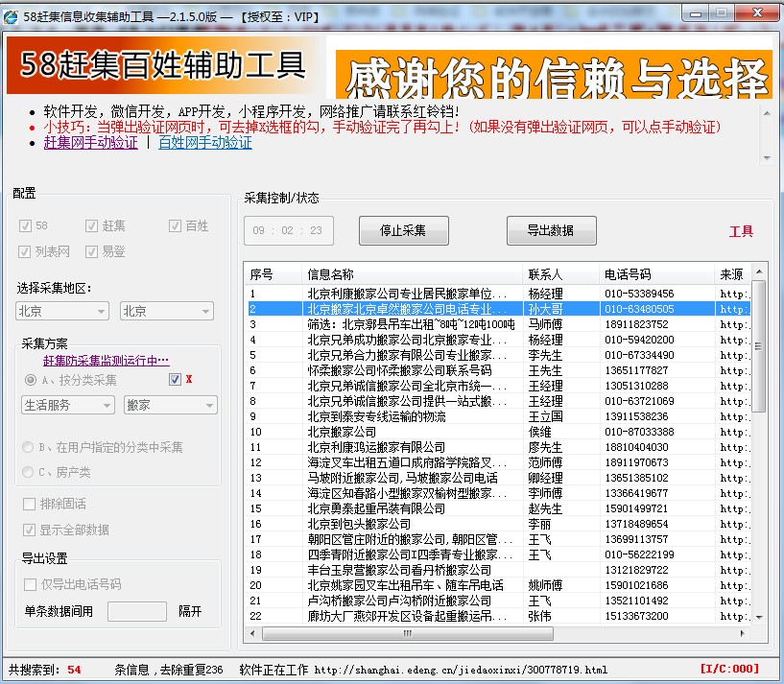Expand the 搬家 subcategory dropdown

171,405
